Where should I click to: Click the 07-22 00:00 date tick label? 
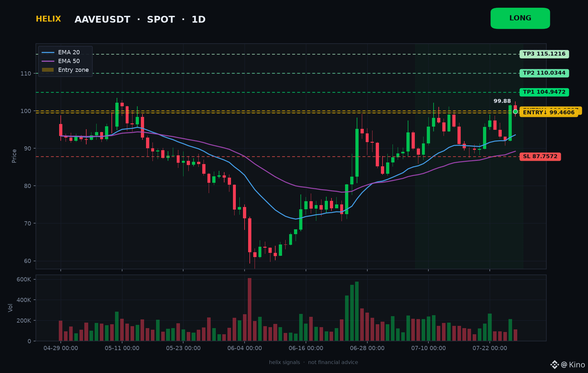click(x=490, y=348)
